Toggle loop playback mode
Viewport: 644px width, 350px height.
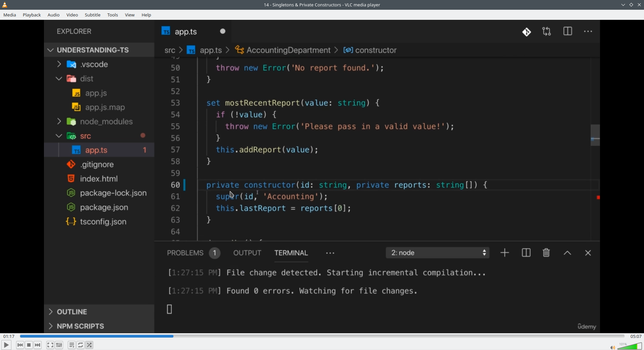pos(81,345)
